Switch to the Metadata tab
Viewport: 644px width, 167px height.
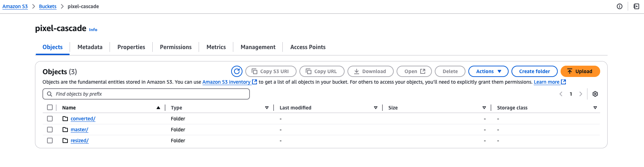[x=90, y=47]
